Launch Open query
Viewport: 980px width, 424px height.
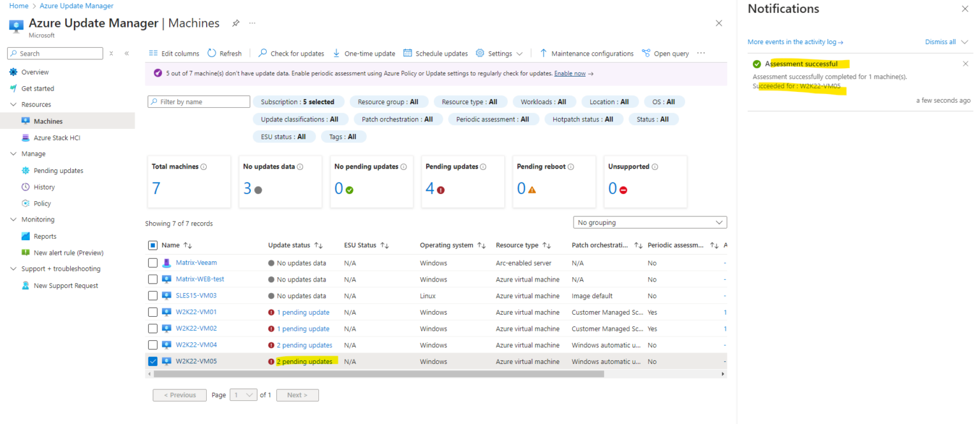point(665,53)
